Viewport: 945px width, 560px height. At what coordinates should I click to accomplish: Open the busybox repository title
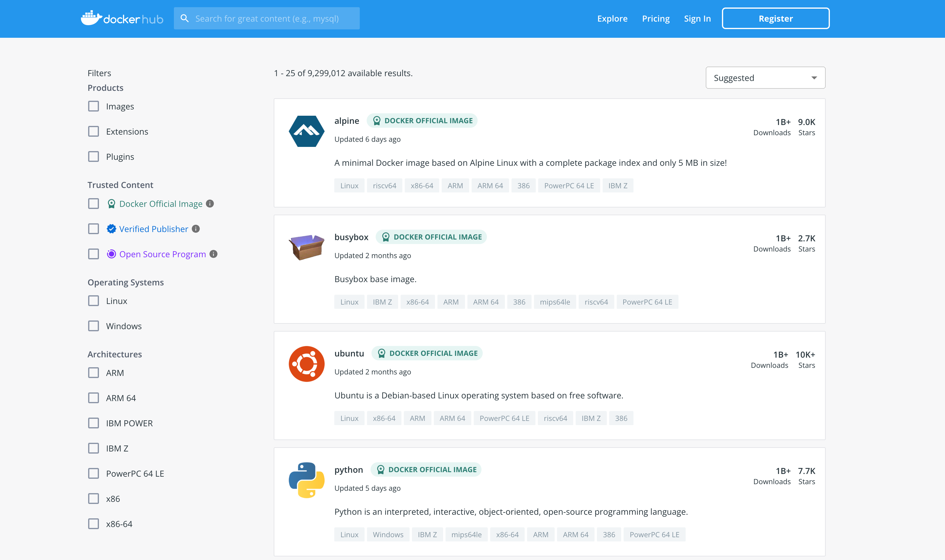tap(351, 237)
